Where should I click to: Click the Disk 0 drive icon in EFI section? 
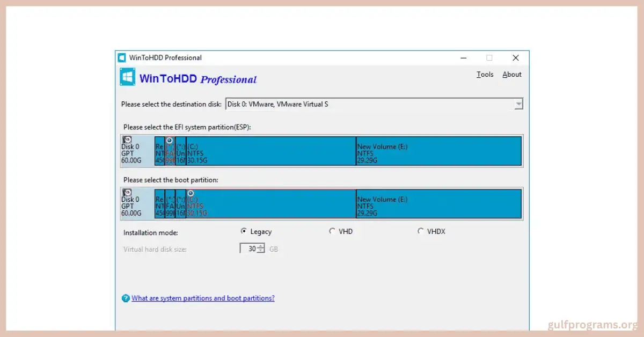click(127, 140)
